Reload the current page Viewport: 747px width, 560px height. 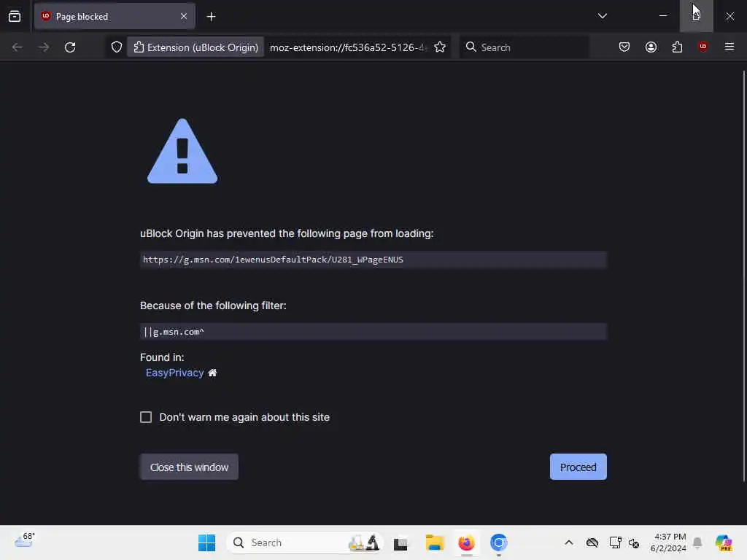click(70, 47)
